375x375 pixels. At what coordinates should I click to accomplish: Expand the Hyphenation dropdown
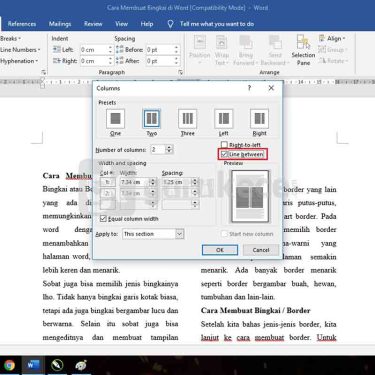pos(19,61)
